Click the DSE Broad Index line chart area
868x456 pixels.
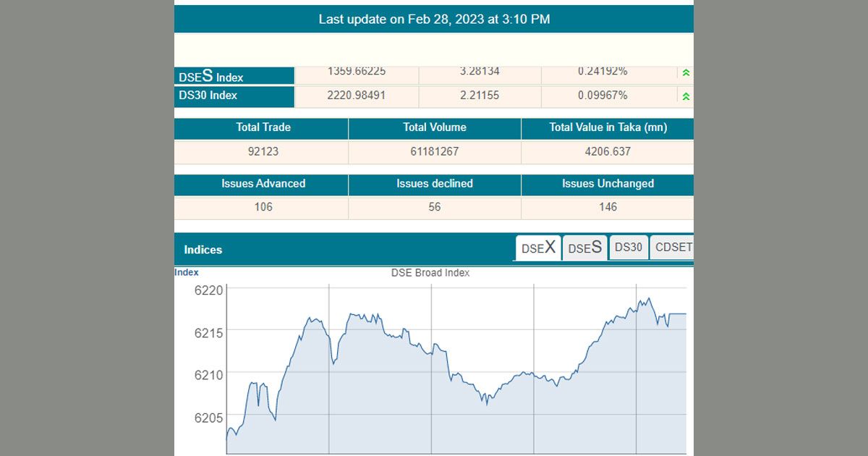click(456, 369)
